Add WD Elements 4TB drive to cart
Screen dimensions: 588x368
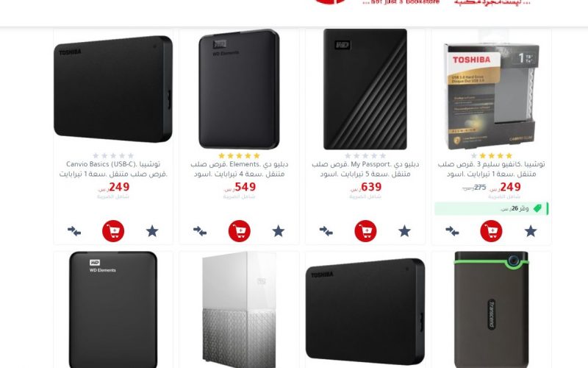click(x=240, y=231)
